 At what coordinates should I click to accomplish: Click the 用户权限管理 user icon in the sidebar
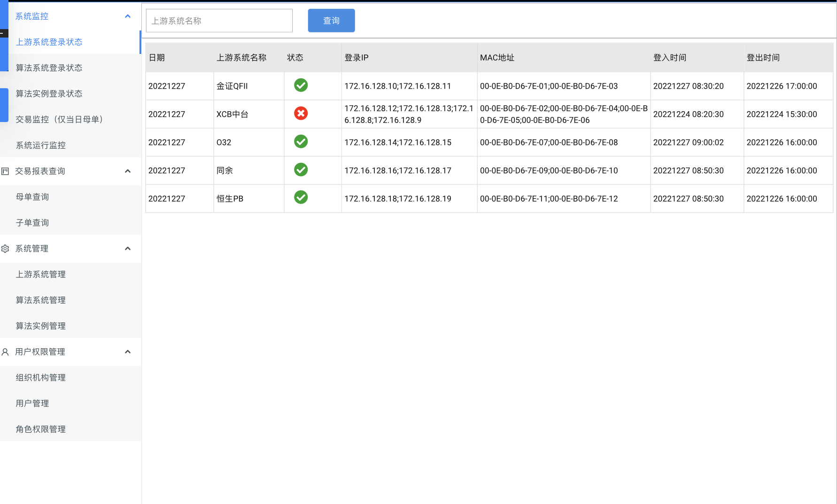pos(5,352)
